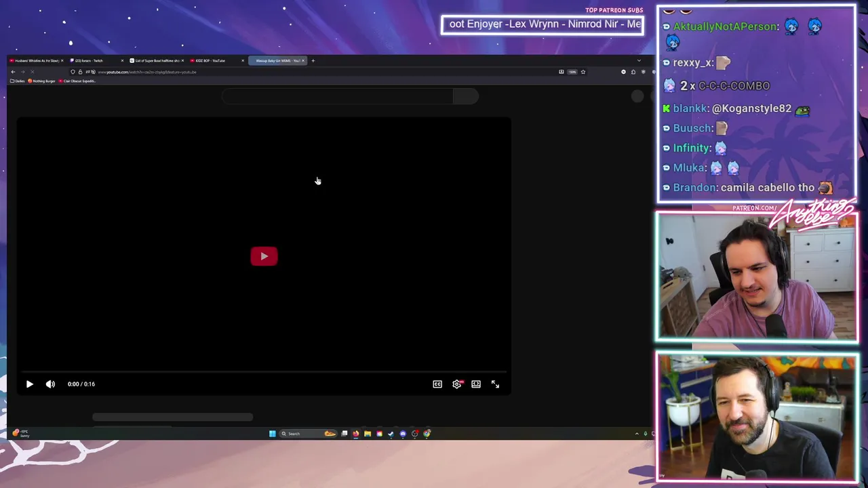Image resolution: width=868 pixels, height=488 pixels.
Task: Click the '@Koganstyle82' mention in chat
Action: (751, 108)
